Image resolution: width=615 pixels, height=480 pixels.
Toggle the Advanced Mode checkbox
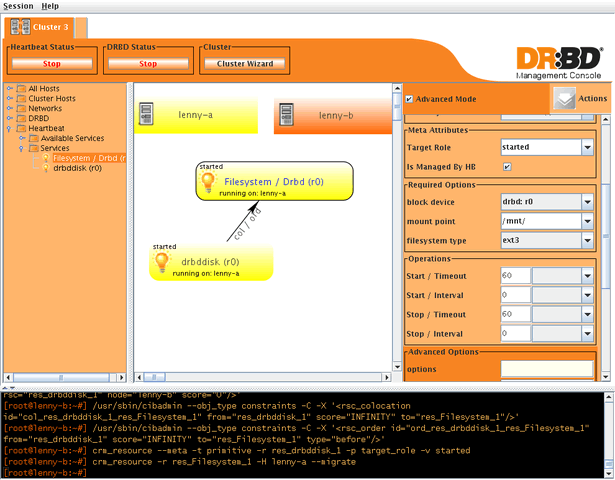coord(409,99)
